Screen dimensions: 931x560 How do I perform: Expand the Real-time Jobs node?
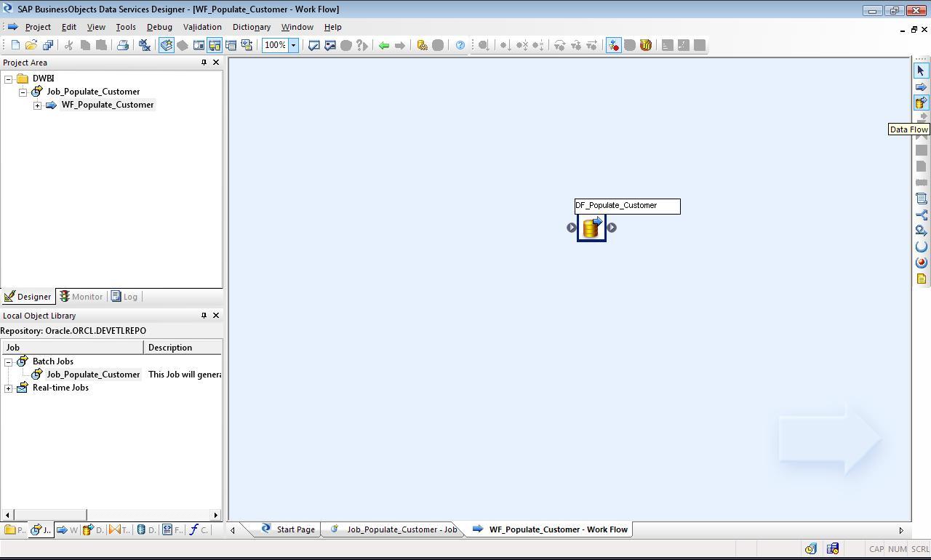[9, 388]
